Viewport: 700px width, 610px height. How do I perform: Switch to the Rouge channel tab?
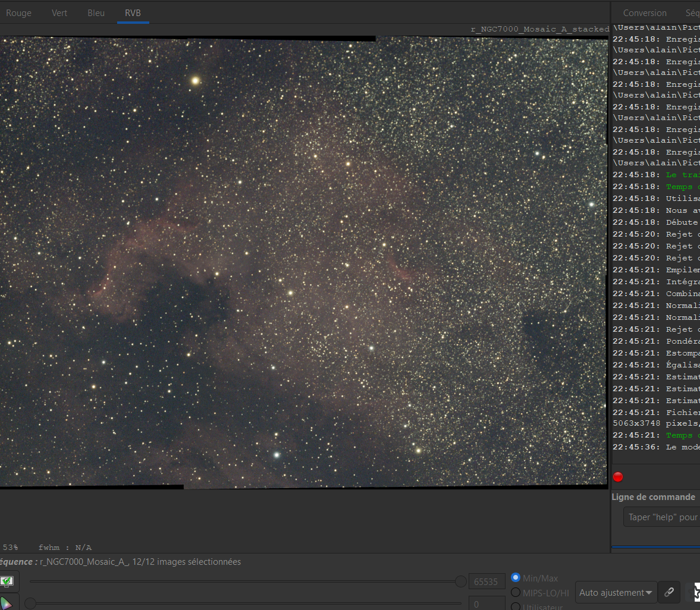click(x=19, y=13)
